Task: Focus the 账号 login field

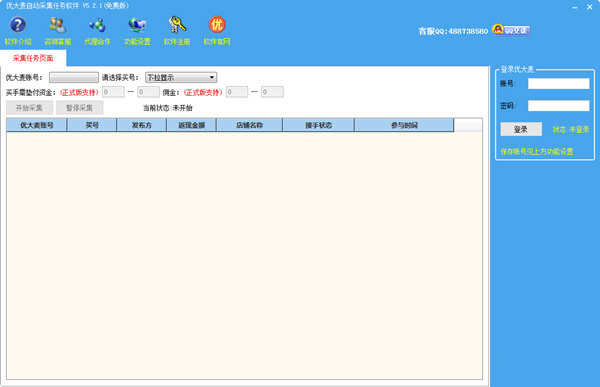Action: (x=558, y=83)
